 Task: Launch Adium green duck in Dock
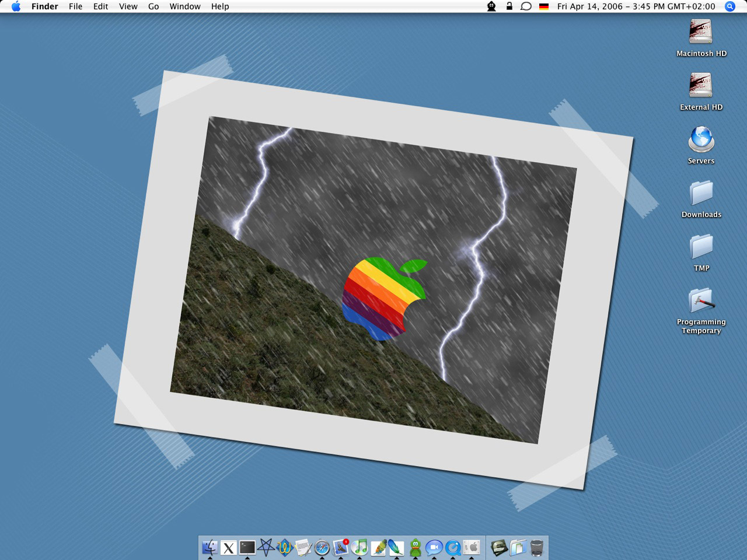(416, 547)
